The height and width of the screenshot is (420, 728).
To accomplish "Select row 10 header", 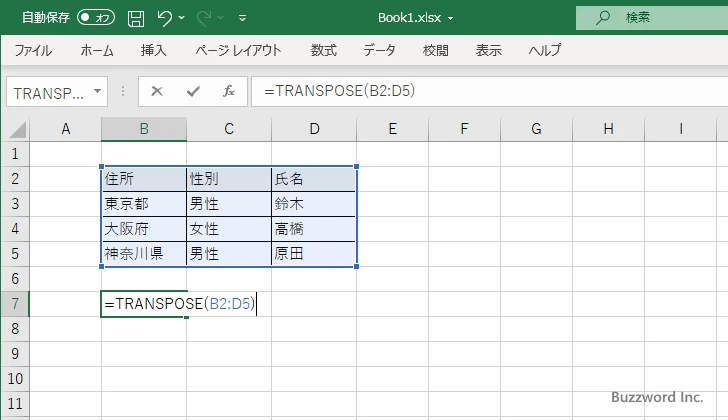I will pos(15,379).
